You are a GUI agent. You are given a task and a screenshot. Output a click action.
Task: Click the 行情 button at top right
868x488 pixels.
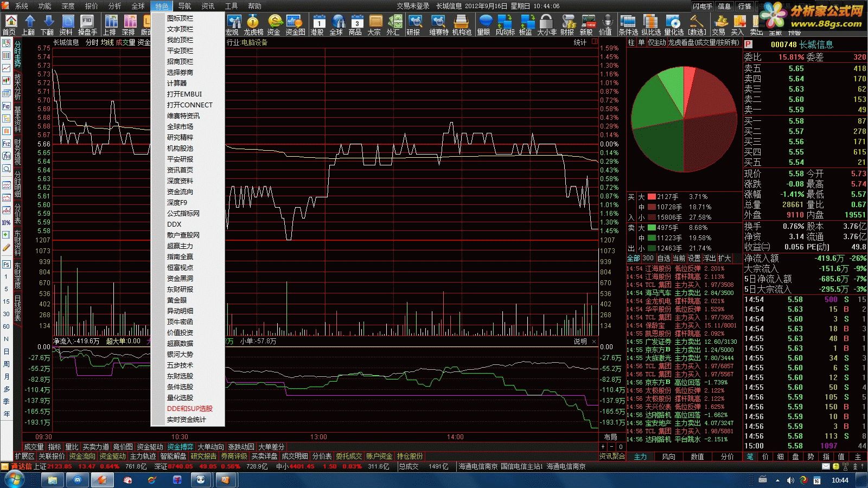pyautogui.click(x=744, y=6)
